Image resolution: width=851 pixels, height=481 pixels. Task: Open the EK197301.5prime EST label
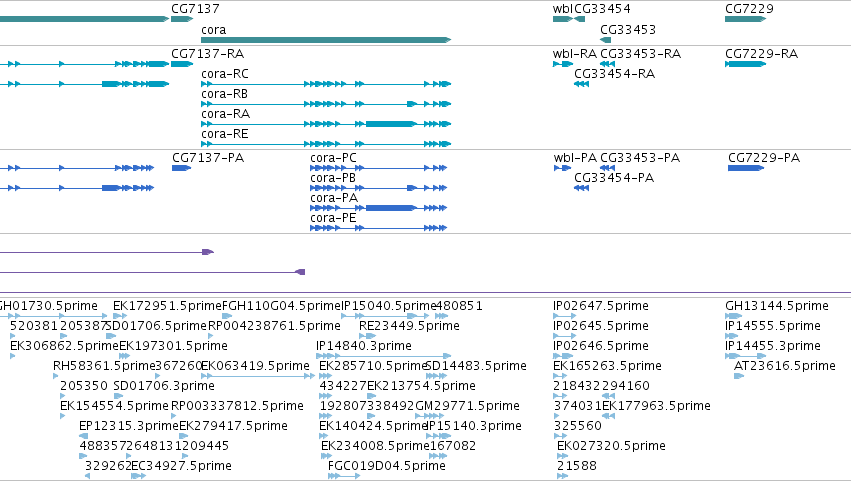(x=173, y=346)
